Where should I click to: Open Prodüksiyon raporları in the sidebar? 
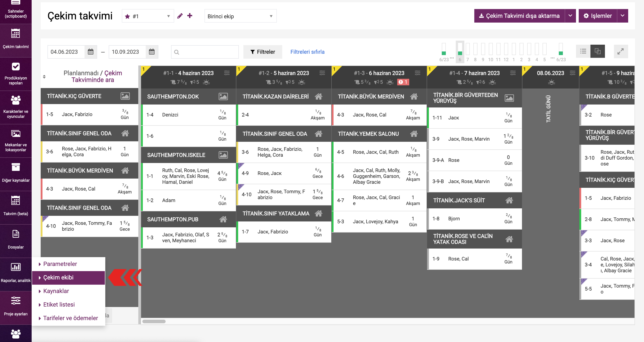click(16, 74)
